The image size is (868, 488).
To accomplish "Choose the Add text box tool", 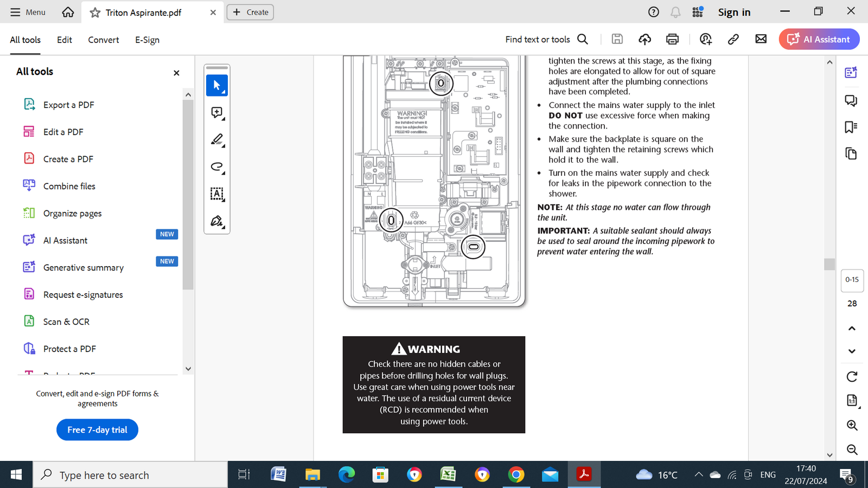I will [217, 194].
